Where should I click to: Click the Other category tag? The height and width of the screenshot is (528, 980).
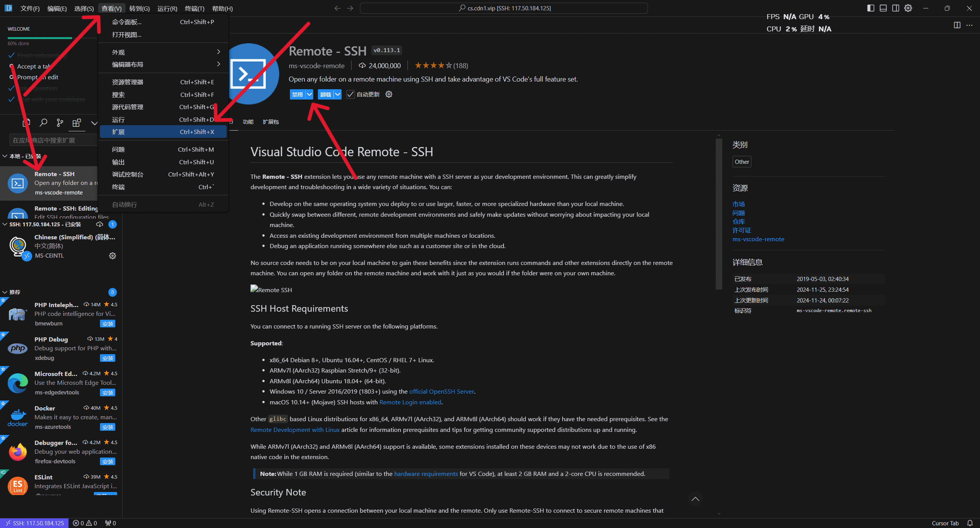pos(742,162)
